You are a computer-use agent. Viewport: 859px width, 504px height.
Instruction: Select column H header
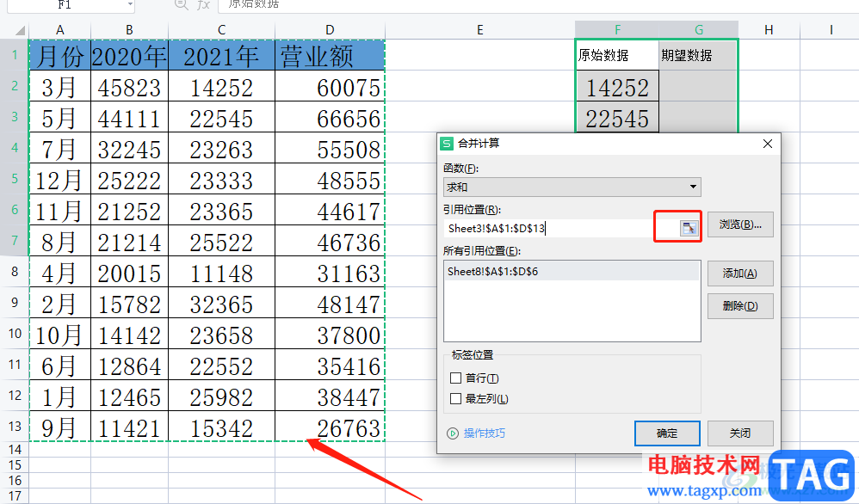pos(769,30)
